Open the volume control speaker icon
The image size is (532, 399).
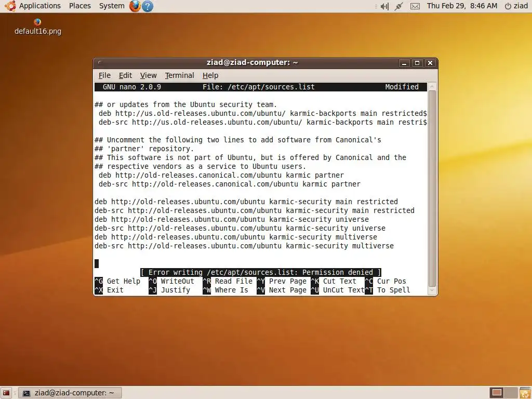click(x=384, y=6)
